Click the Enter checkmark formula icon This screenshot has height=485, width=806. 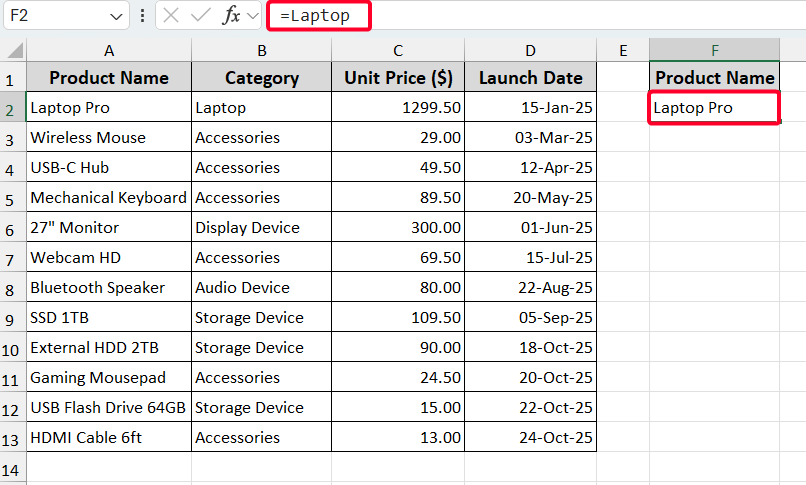coord(201,16)
